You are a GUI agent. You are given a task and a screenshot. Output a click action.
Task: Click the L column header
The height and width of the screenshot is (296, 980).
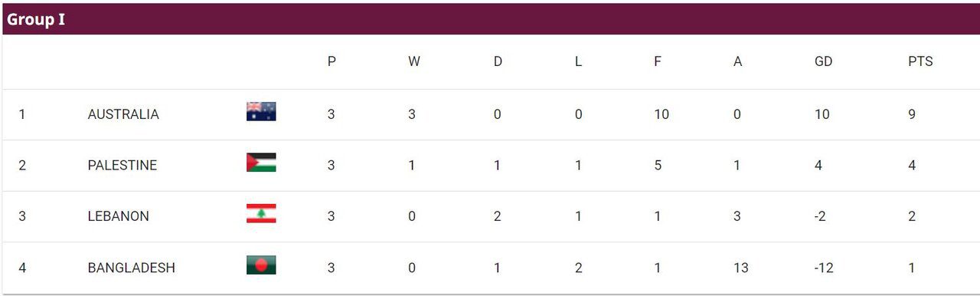(x=578, y=61)
